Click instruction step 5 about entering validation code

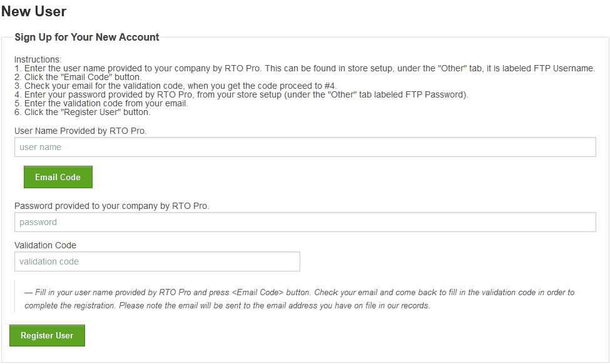(x=101, y=103)
